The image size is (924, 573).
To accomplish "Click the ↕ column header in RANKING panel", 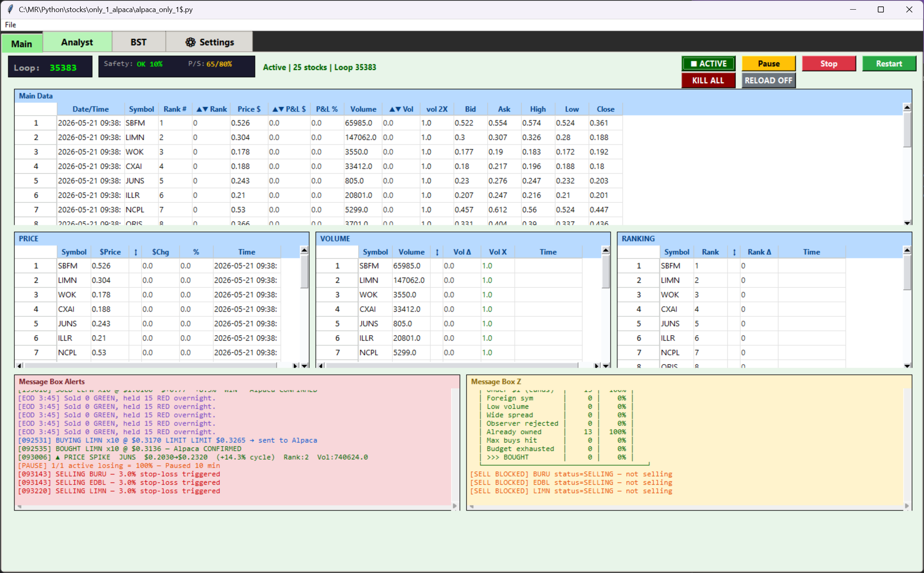I will [x=734, y=252].
